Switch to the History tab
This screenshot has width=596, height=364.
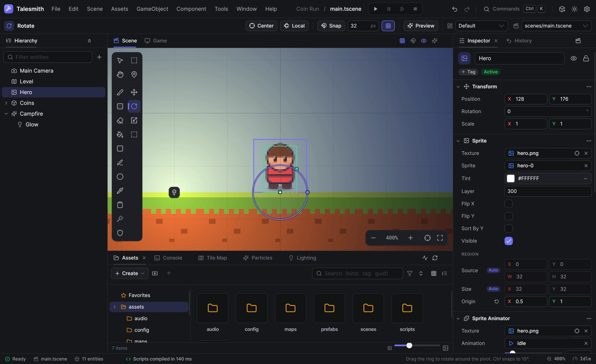point(519,41)
